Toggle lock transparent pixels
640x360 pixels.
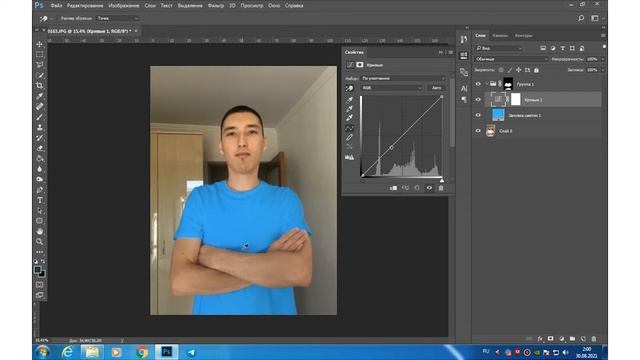[x=501, y=70]
